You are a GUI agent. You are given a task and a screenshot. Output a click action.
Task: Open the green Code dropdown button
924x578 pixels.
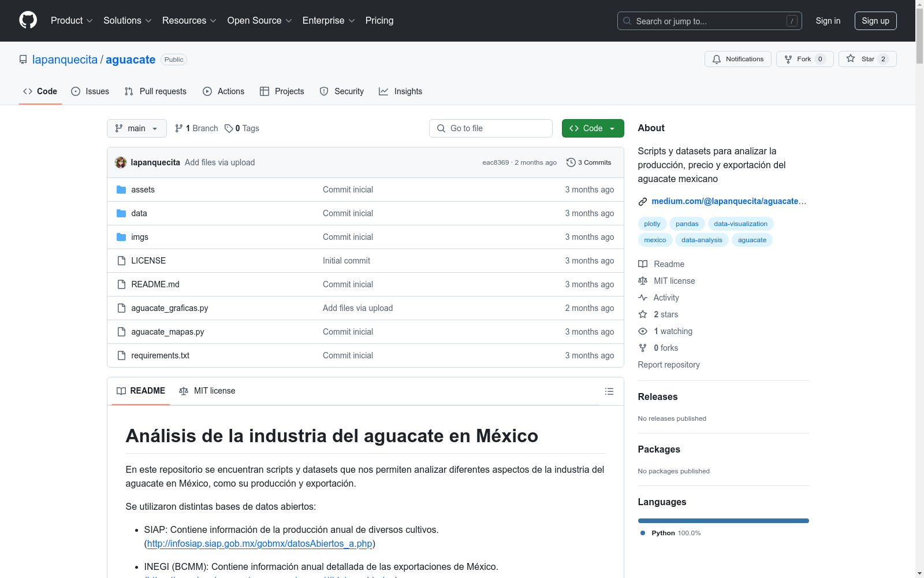pos(593,128)
